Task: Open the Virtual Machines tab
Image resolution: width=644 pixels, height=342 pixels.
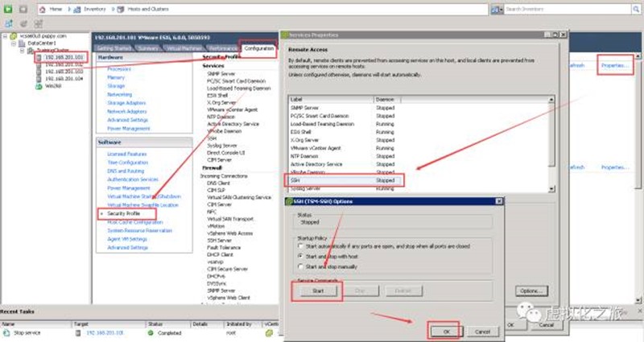Action: [x=184, y=48]
